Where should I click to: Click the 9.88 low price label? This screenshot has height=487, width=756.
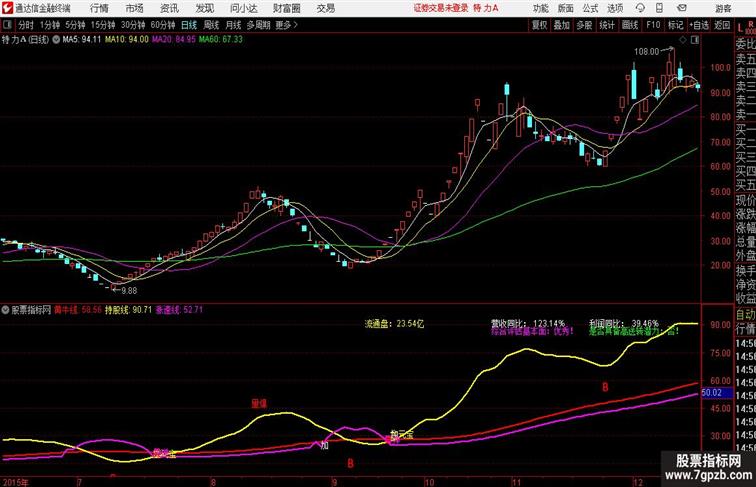[x=129, y=291]
